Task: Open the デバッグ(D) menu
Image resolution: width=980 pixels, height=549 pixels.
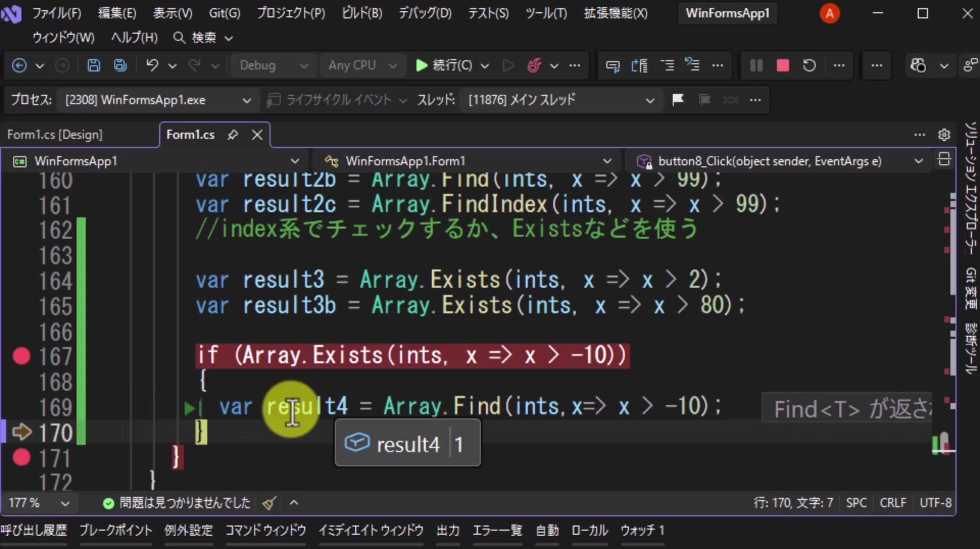Action: coord(425,13)
